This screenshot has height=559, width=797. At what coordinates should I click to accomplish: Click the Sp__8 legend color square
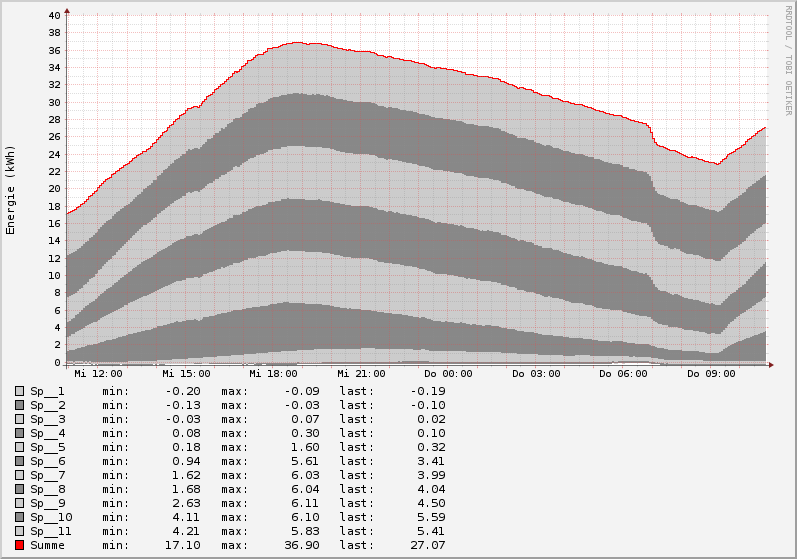coord(20,489)
